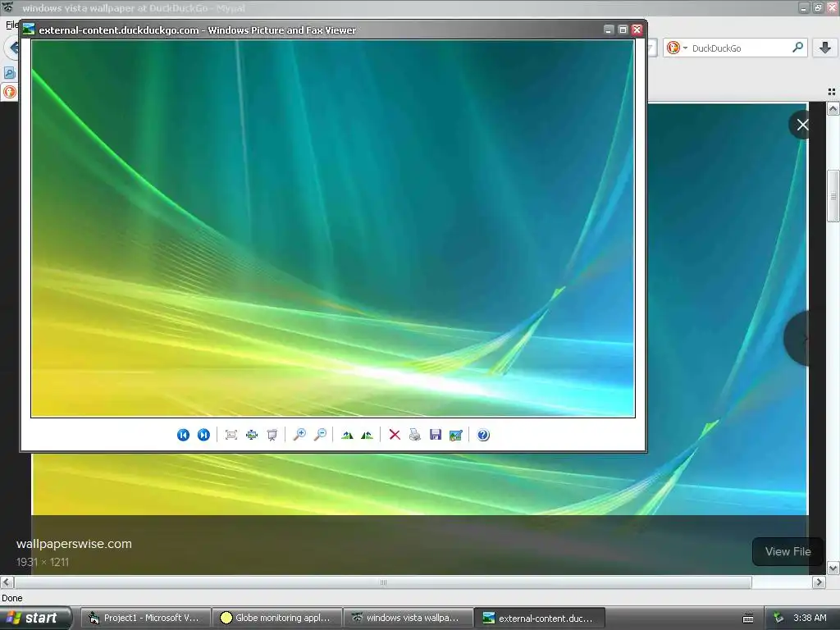Viewport: 840px width, 630px height.
Task: Rotate image counterclockwise
Action: pos(367,435)
